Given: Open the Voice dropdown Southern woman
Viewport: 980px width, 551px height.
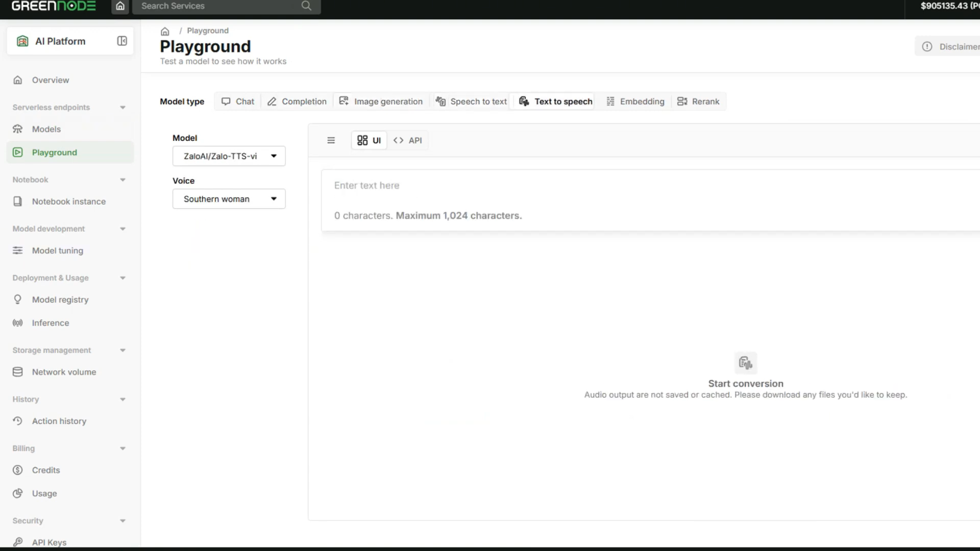Looking at the screenshot, I should pyautogui.click(x=229, y=199).
